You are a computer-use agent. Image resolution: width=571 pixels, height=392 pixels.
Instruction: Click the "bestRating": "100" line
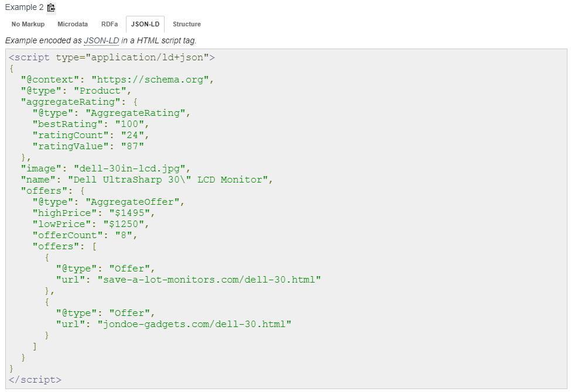click(91, 124)
